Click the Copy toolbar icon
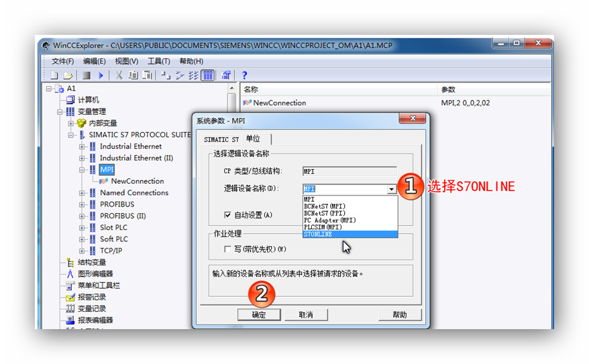This screenshot has height=364, width=589. coord(133,76)
